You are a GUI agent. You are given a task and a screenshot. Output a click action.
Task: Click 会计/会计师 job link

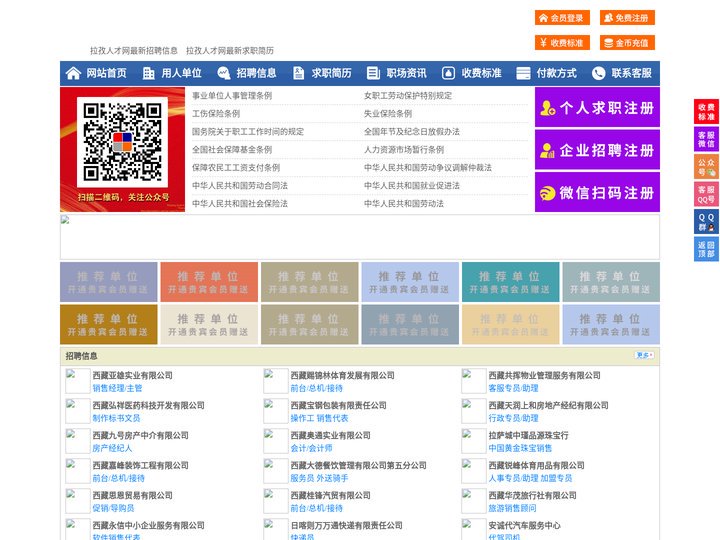[x=311, y=448]
